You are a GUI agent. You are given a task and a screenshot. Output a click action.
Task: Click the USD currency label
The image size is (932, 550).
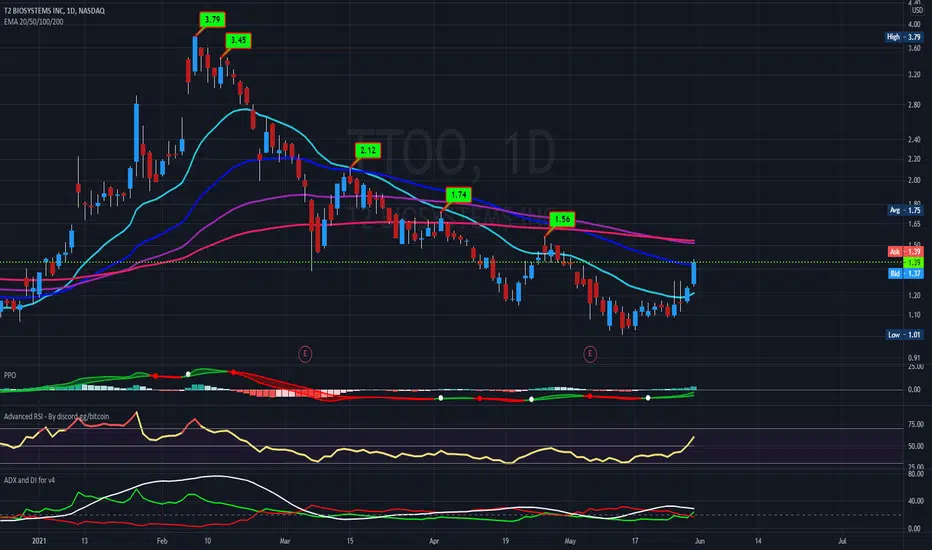point(917,11)
